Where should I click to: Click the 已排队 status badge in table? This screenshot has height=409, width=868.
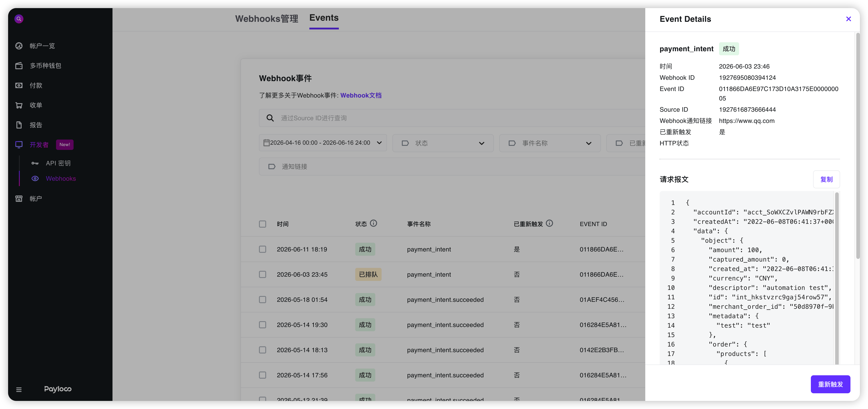368,274
